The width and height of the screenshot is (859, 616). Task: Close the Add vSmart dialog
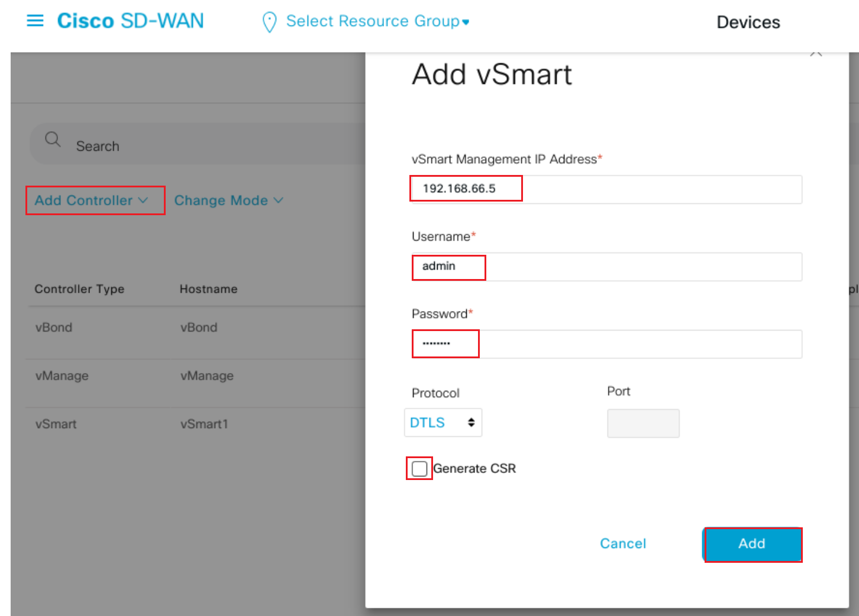pyautogui.click(x=816, y=53)
